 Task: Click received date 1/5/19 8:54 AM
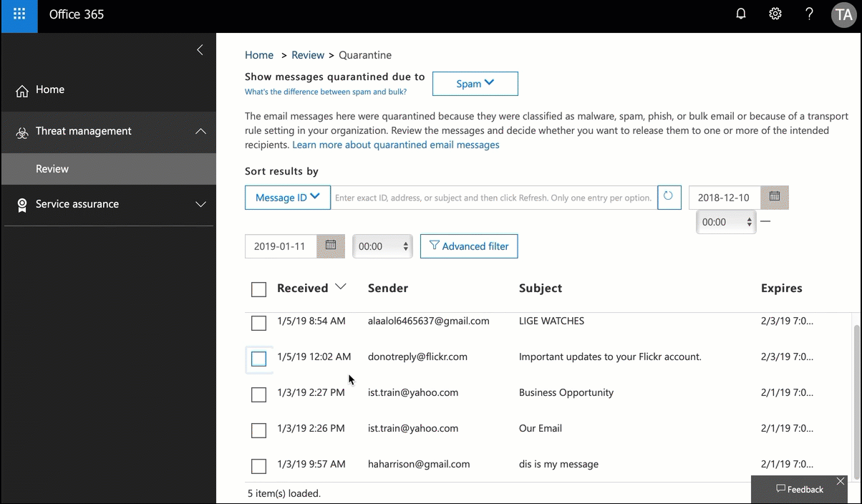(x=311, y=321)
